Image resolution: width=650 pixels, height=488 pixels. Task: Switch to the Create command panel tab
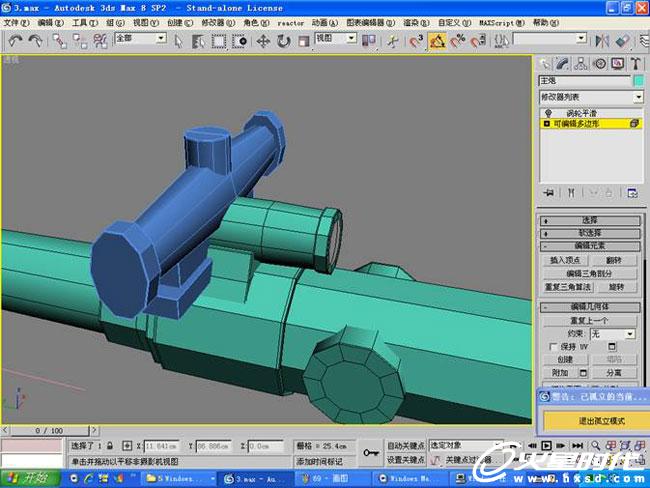(x=544, y=64)
